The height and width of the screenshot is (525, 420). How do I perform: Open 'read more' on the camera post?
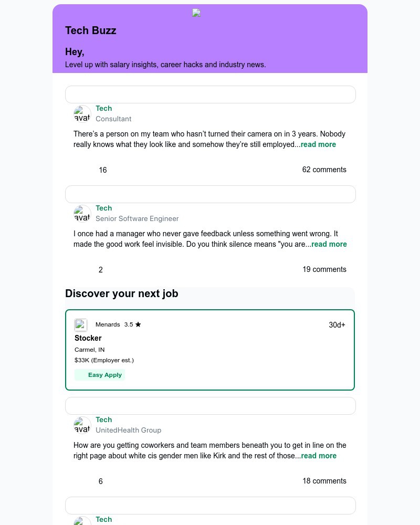pyautogui.click(x=318, y=144)
